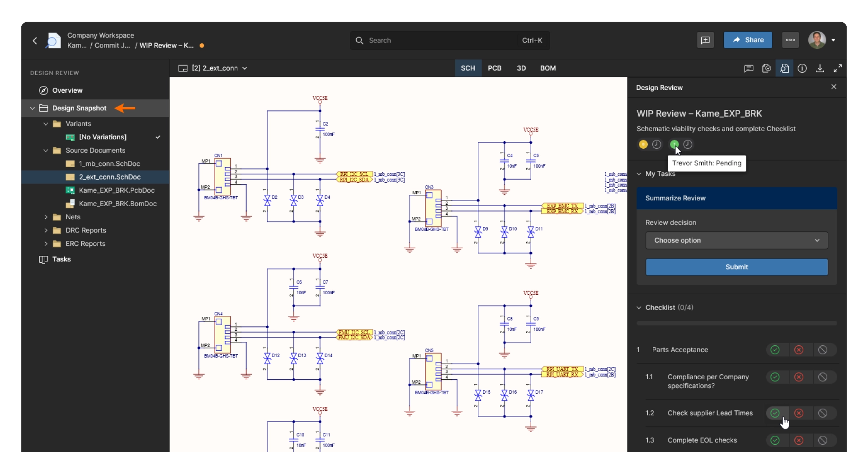Collapse the Variants folder
This screenshot has height=452, width=868.
pos(46,124)
